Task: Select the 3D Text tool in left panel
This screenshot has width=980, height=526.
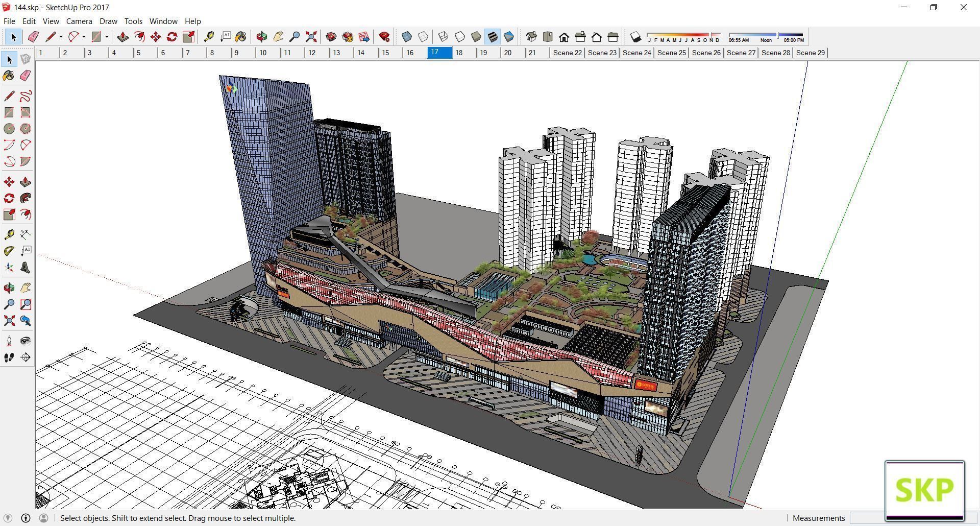Action: [x=26, y=268]
